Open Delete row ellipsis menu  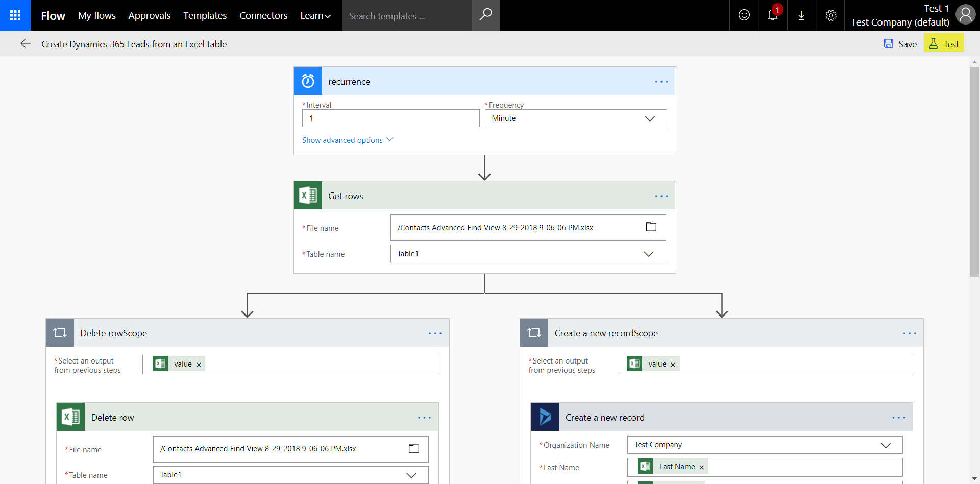click(x=424, y=418)
